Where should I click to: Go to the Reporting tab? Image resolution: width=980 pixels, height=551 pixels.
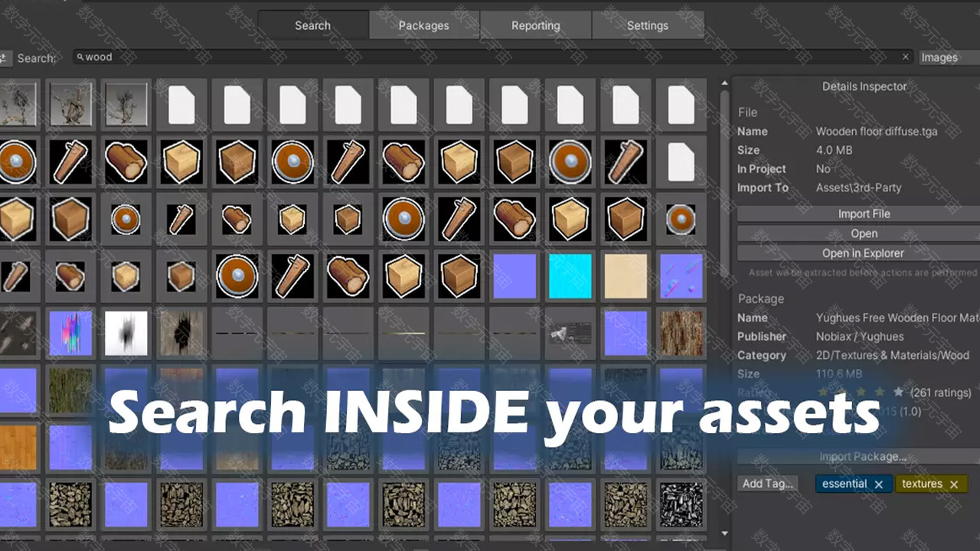[535, 25]
